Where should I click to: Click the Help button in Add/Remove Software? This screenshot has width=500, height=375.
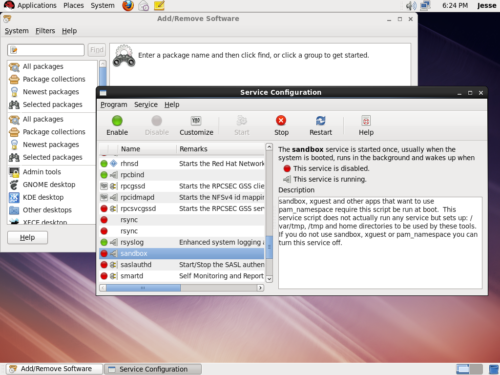pos(27,238)
